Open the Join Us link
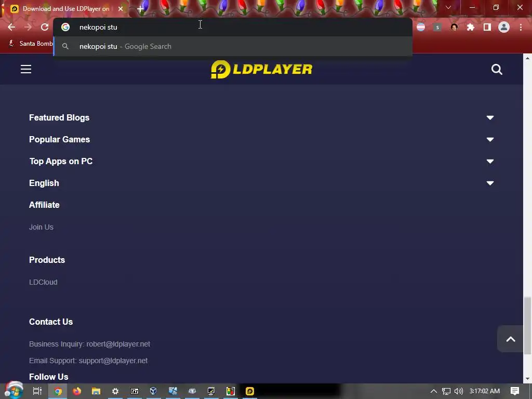Screen dimensions: 532x399 coord(41,227)
